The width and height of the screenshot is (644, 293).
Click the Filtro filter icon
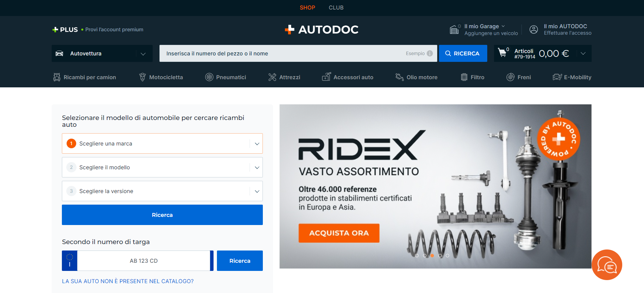[x=464, y=77]
